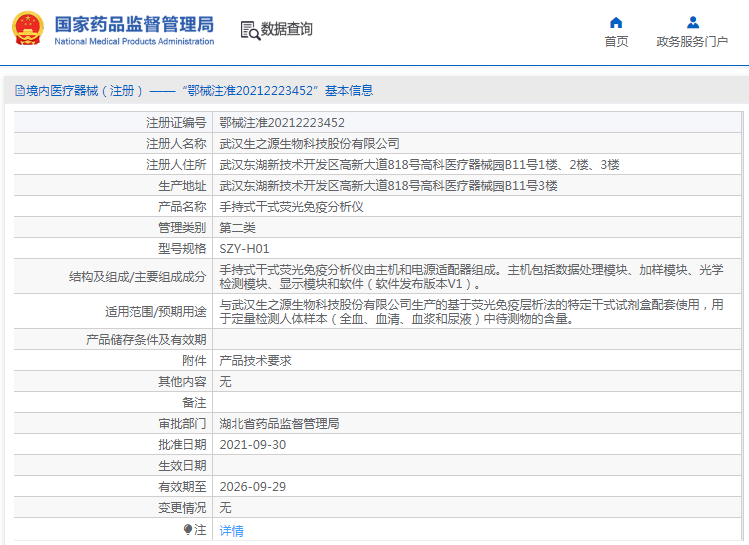This screenshot has height=545, width=749.
Task: Open the 详情 link
Action: 231,530
